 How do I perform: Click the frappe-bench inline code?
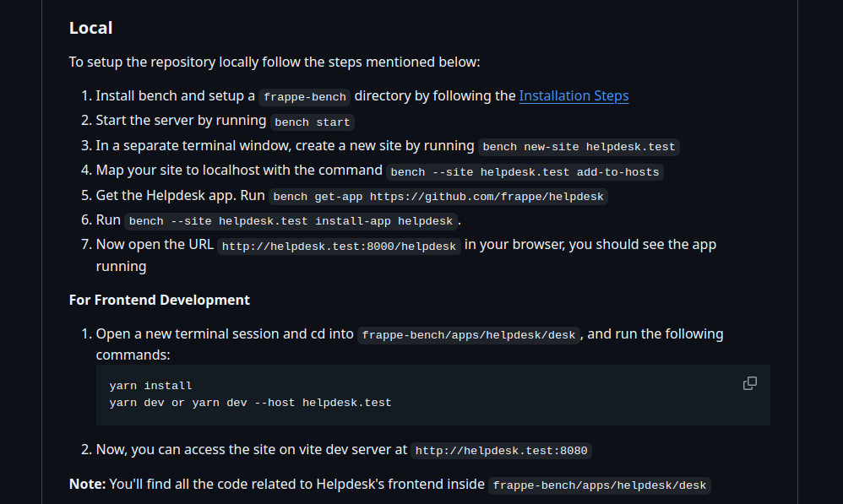[305, 97]
